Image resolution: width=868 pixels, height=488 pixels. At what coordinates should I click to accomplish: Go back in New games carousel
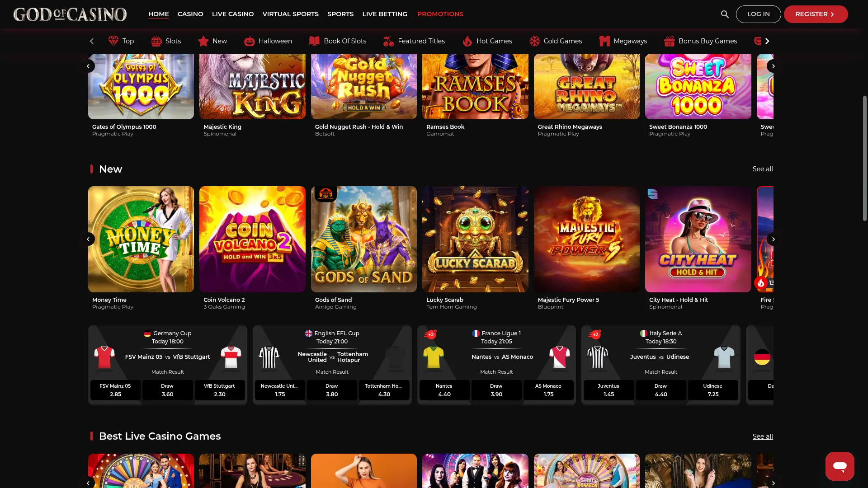88,239
